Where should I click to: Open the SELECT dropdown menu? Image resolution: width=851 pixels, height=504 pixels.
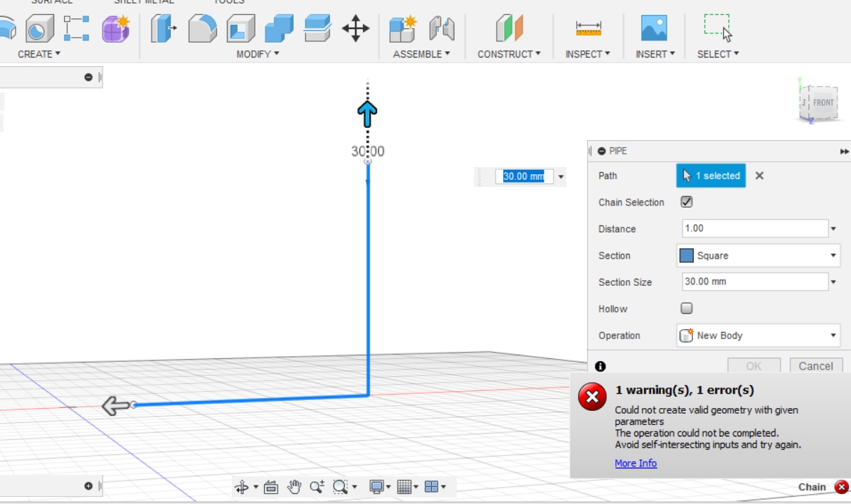click(718, 54)
